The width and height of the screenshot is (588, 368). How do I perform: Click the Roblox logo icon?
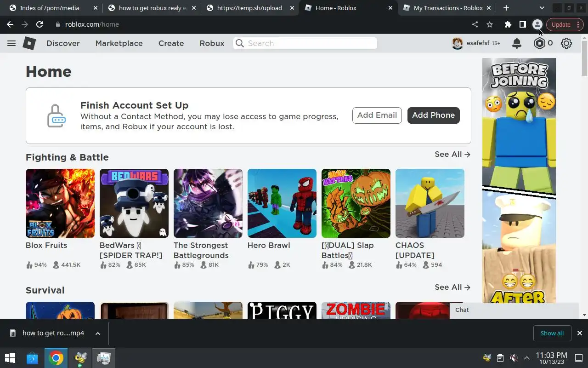coord(29,43)
